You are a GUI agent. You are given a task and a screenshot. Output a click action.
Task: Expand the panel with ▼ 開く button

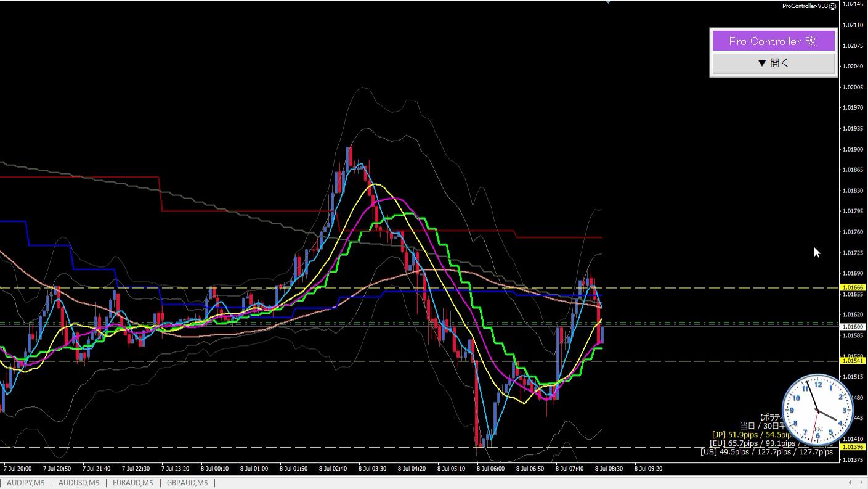pyautogui.click(x=774, y=63)
